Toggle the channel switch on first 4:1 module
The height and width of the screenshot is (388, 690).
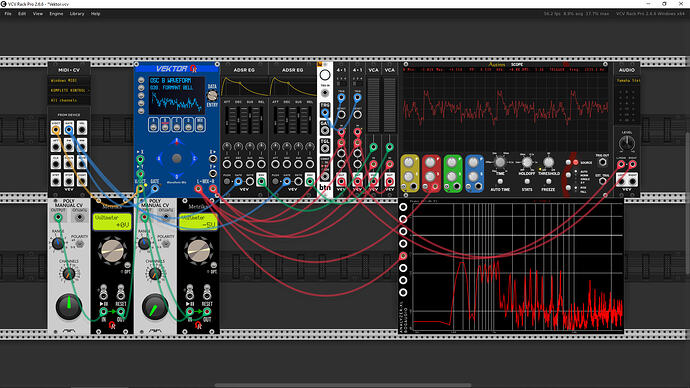(x=341, y=84)
